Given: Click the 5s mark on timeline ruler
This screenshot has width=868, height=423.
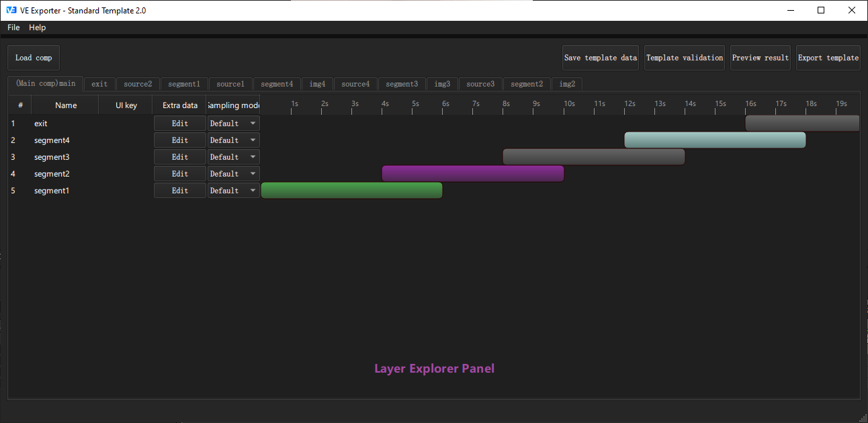Looking at the screenshot, I should [x=415, y=104].
